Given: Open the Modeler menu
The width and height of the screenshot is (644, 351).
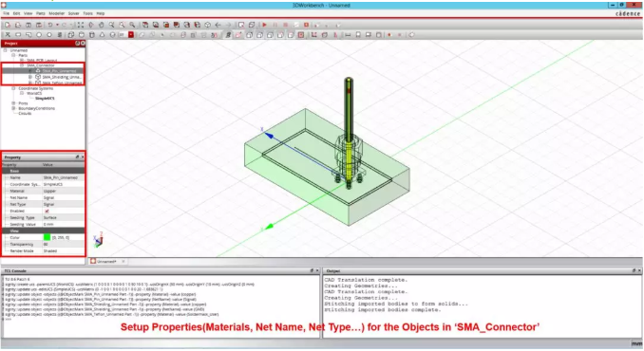Looking at the screenshot, I should 57,13.
